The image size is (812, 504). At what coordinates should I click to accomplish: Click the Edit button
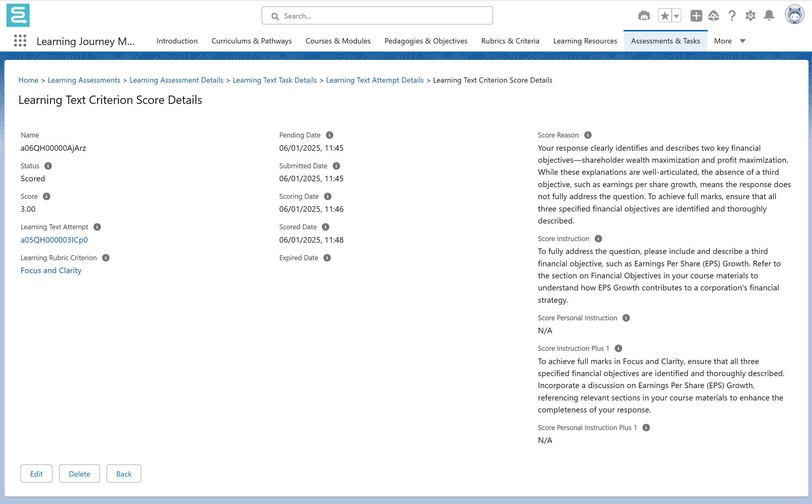pos(36,473)
